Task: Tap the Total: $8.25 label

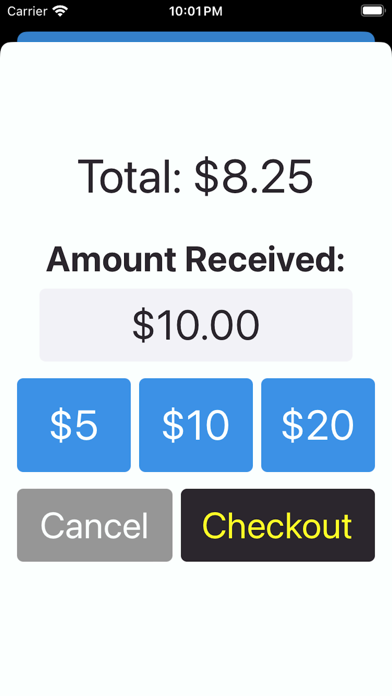Action: pos(196,176)
